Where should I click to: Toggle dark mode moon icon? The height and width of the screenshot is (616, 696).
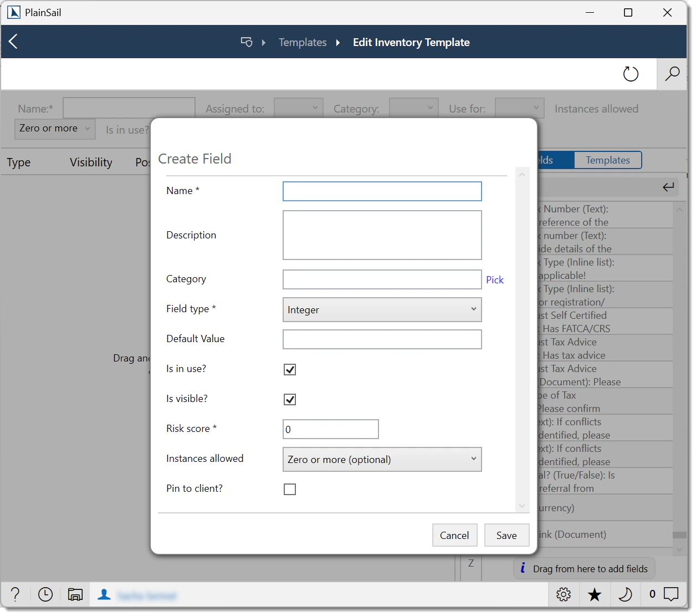(x=625, y=594)
